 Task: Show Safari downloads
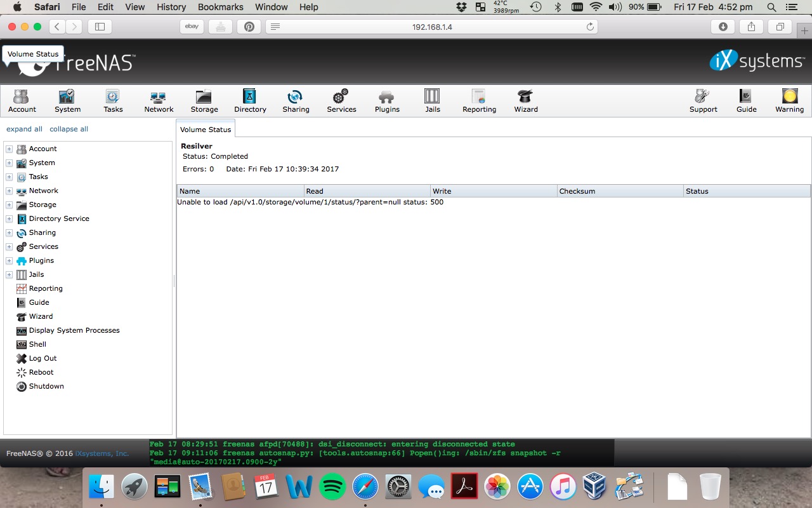click(723, 27)
